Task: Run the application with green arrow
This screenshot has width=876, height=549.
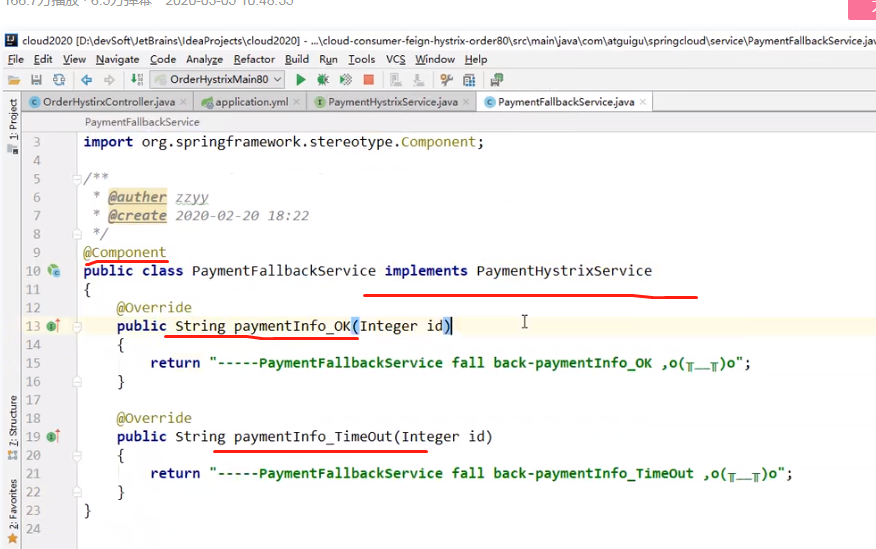Action: (301, 80)
